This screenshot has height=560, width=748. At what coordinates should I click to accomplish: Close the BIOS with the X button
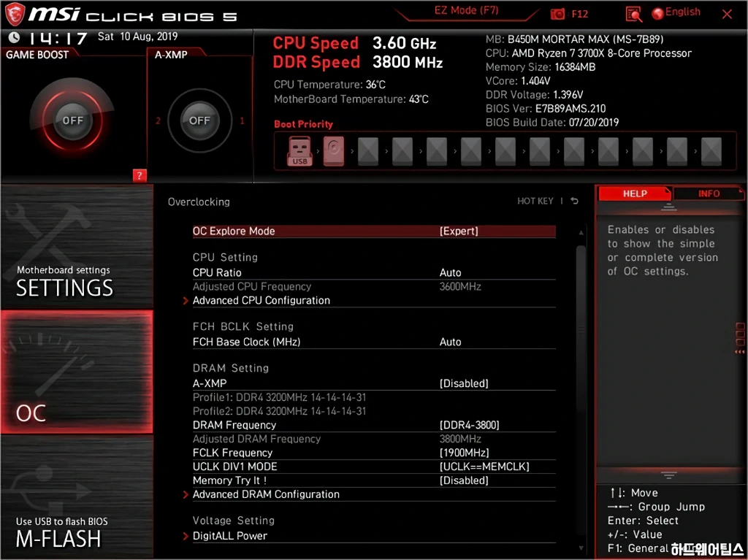pos(727,15)
